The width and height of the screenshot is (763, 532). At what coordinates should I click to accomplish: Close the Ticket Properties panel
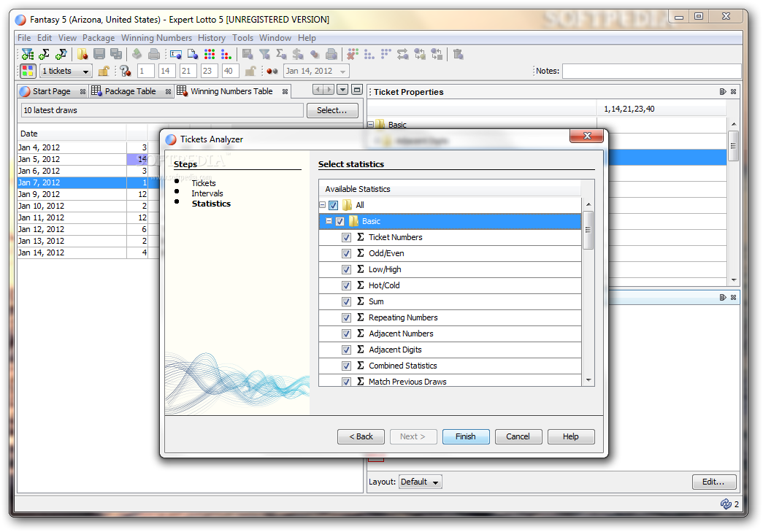pos(733,91)
